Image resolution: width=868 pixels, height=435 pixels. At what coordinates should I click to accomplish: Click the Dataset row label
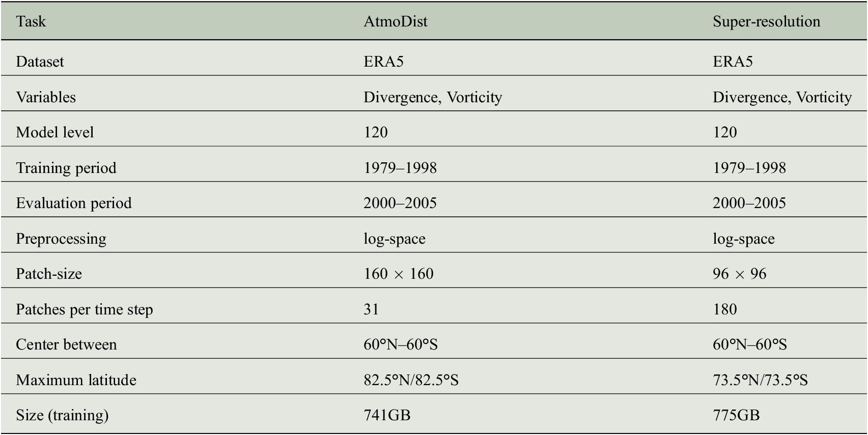40,62
